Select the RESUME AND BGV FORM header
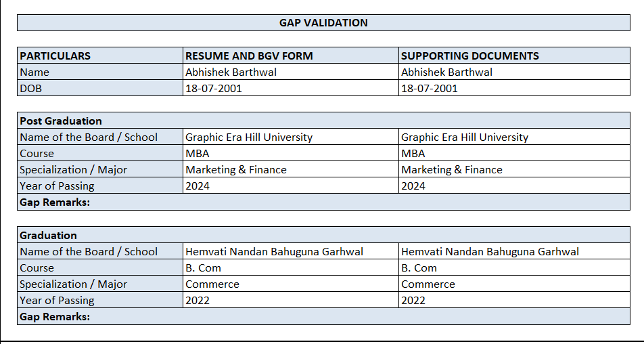Image resolution: width=644 pixels, height=344 pixels. pyautogui.click(x=291, y=56)
